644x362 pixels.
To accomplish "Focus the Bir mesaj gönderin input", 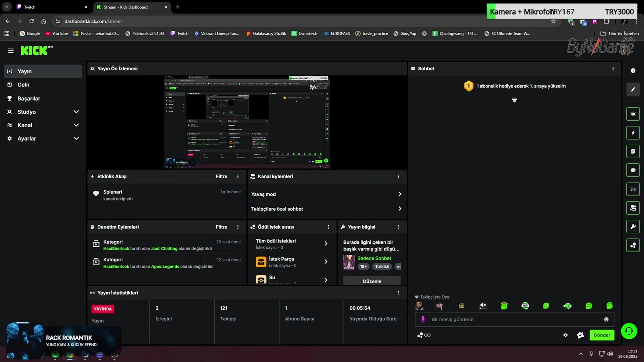I will point(515,319).
